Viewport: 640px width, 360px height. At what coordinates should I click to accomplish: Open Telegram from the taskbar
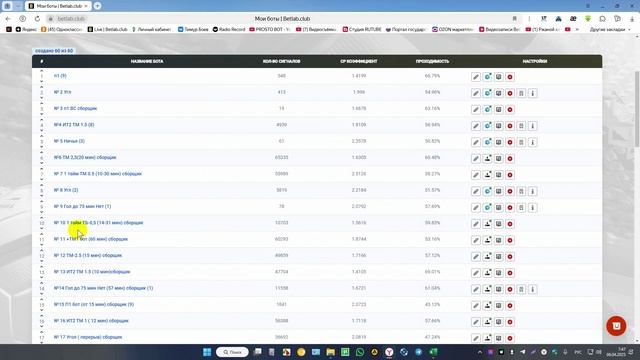click(418, 352)
